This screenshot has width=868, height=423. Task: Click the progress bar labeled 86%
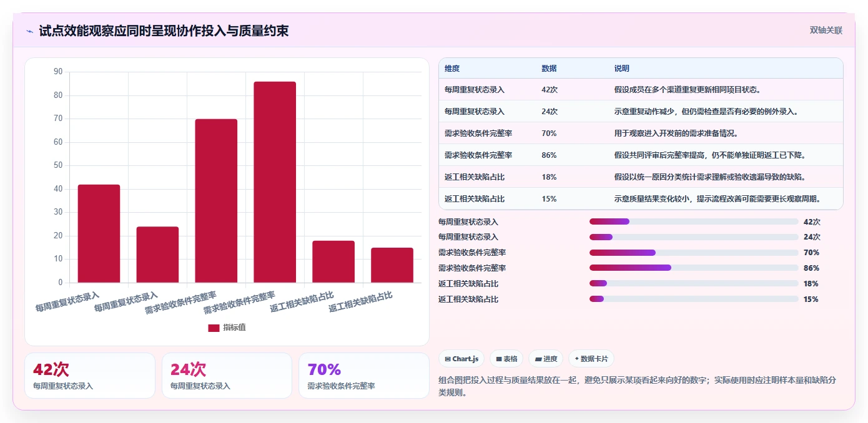point(694,268)
